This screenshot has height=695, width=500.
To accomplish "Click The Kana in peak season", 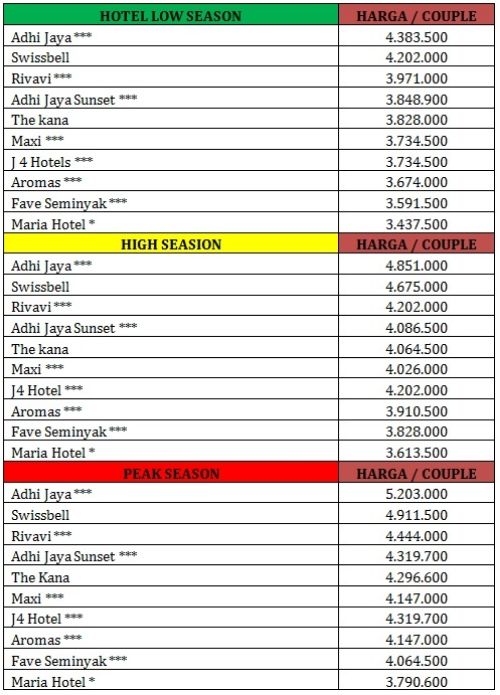I will coord(40,577).
